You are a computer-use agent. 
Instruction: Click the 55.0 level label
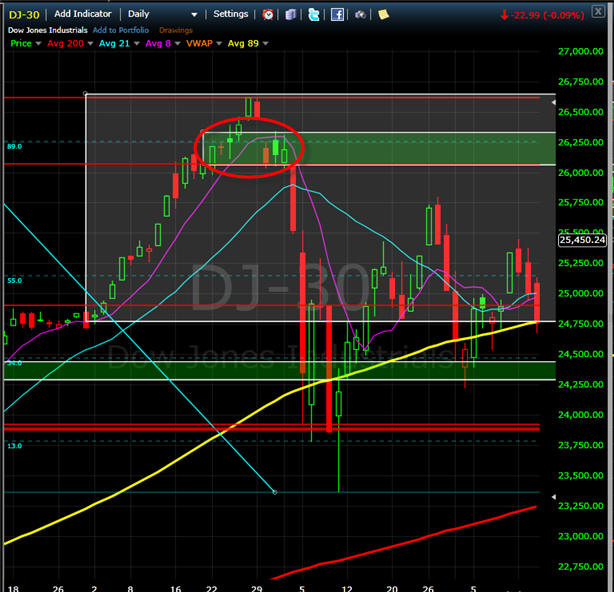pos(14,281)
